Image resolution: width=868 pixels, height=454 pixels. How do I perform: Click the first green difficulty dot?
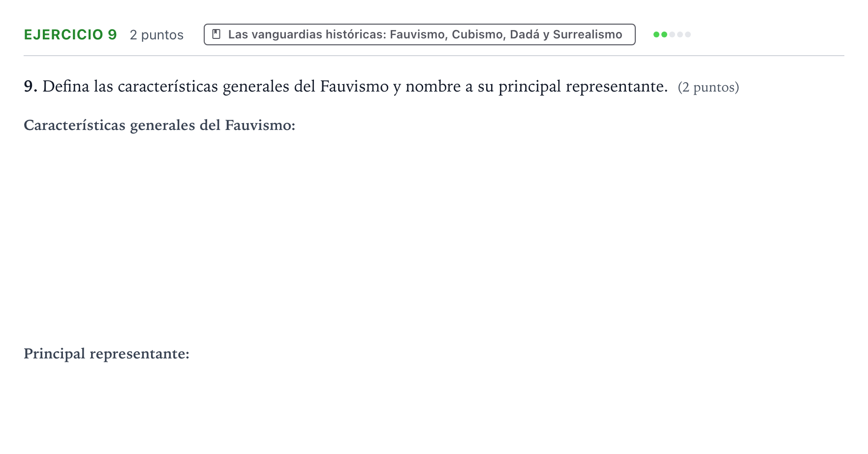coord(656,34)
